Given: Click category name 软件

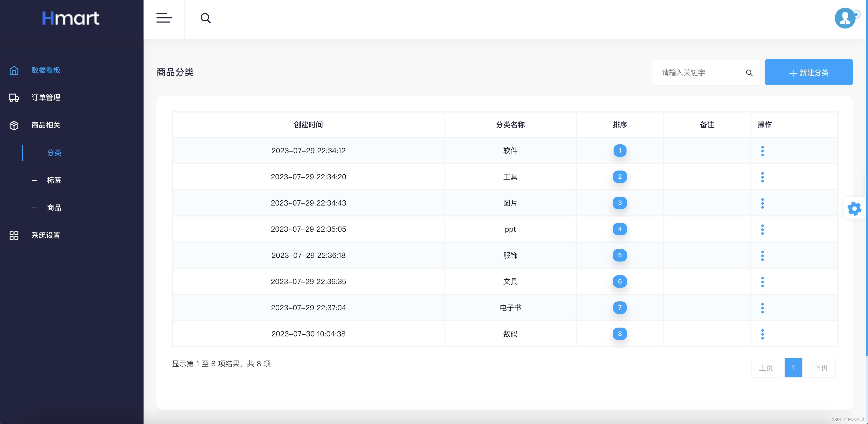Looking at the screenshot, I should point(510,151).
